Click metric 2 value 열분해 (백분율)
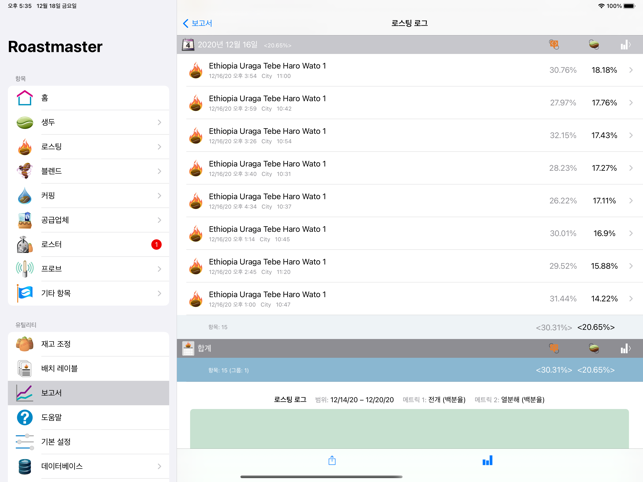This screenshot has width=643, height=482. pyautogui.click(x=523, y=400)
